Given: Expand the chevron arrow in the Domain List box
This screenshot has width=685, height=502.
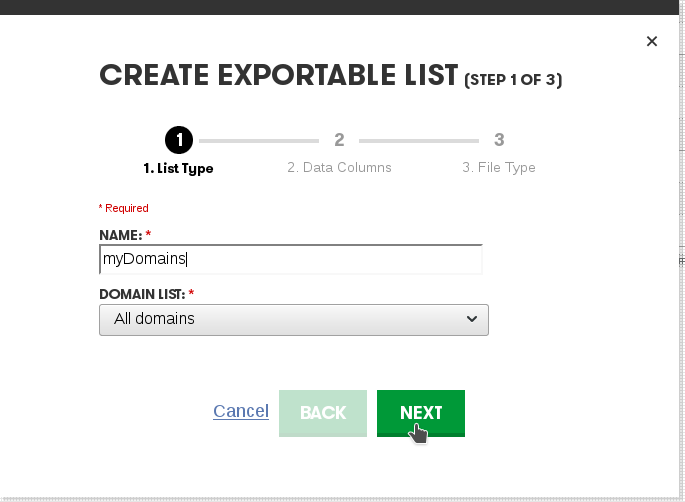Looking at the screenshot, I should pyautogui.click(x=472, y=319).
